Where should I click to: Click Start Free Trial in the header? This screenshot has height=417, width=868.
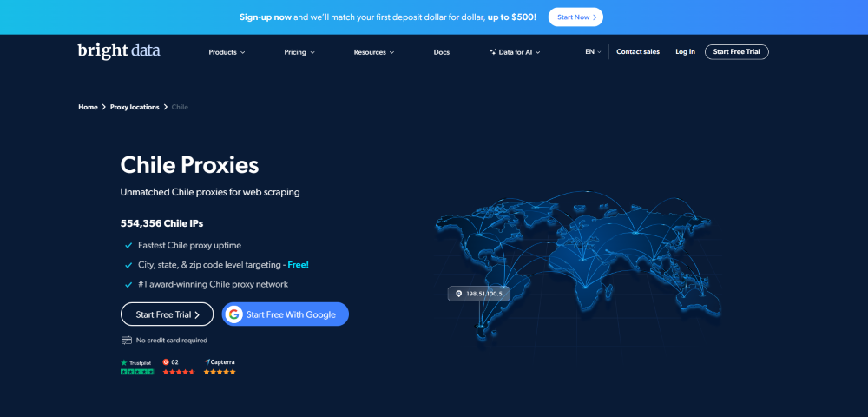pos(736,51)
